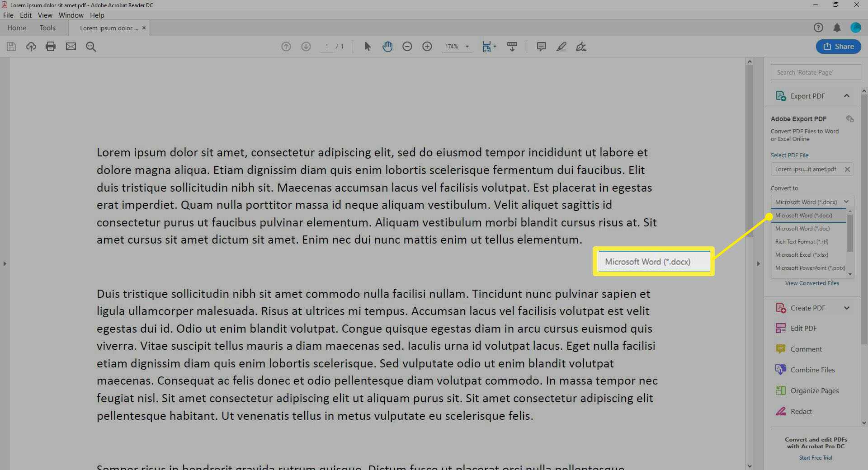Add a sticky note comment
The height and width of the screenshot is (470, 868).
tap(541, 47)
